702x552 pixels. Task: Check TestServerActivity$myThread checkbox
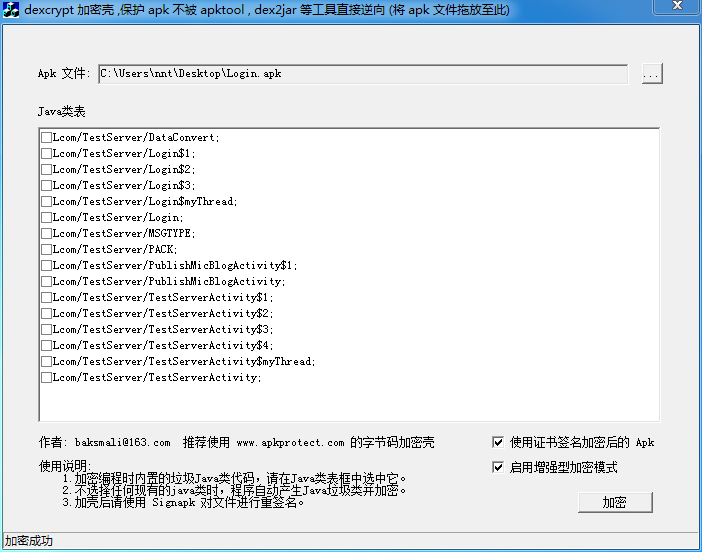(46, 361)
